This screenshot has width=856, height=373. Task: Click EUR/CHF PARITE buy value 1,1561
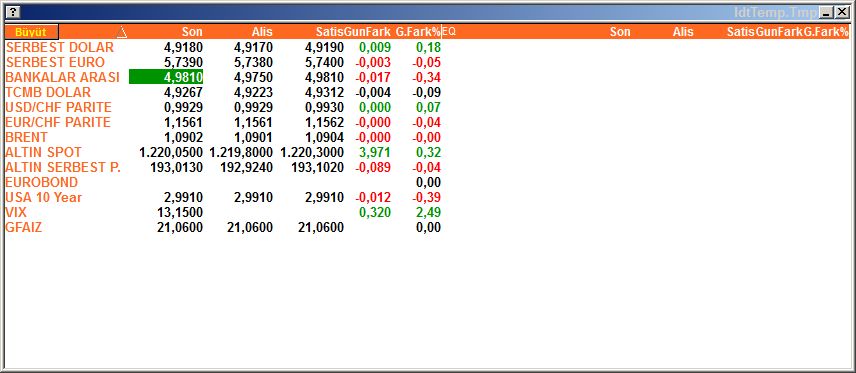[x=253, y=122]
